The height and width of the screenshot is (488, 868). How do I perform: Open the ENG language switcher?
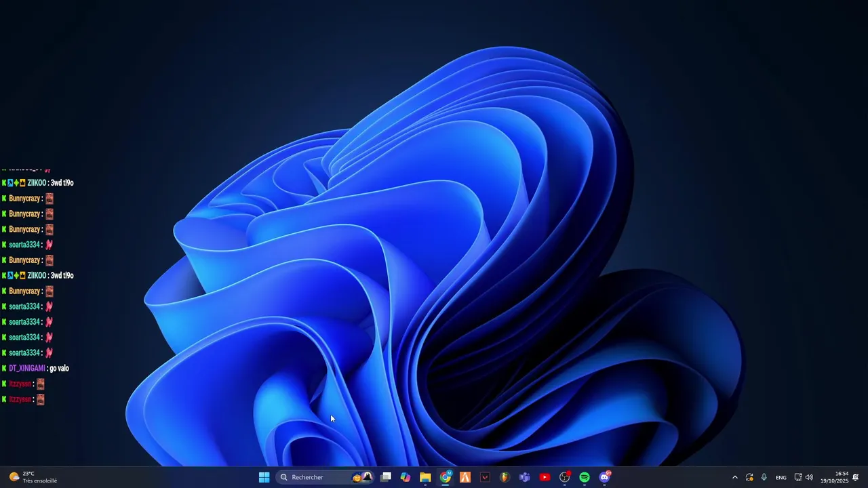point(781,477)
